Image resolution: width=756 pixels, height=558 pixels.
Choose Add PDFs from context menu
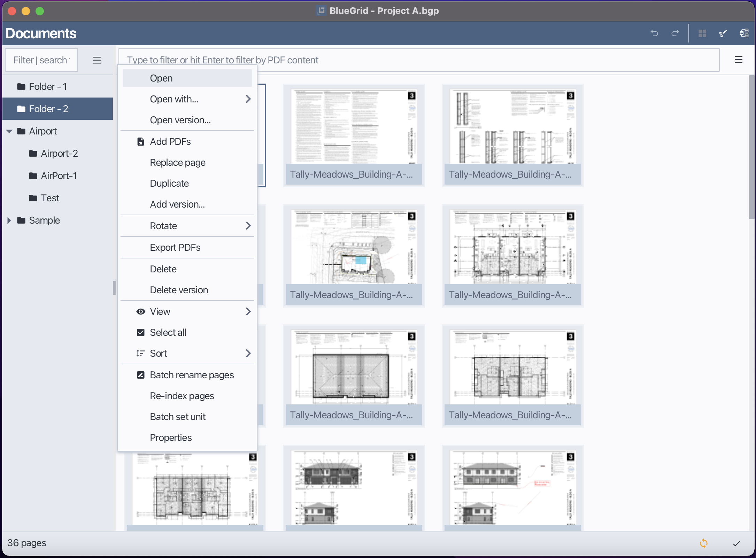tap(170, 142)
